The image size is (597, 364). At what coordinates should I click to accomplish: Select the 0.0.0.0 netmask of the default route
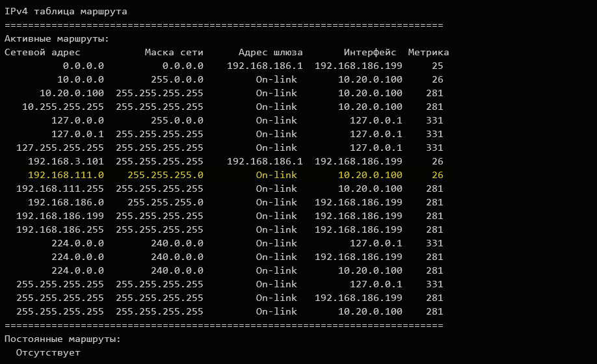183,66
